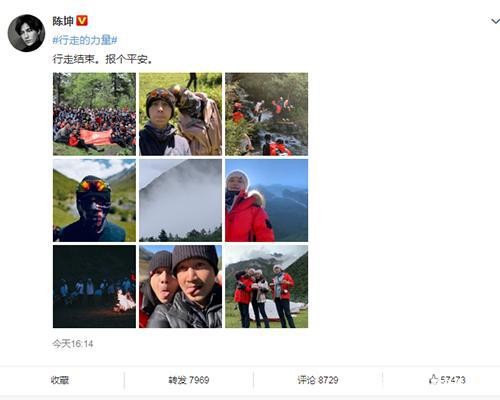This screenshot has width=500, height=400.
Task: Click the post text 行走结束。报个平安。
Action: tap(103, 59)
